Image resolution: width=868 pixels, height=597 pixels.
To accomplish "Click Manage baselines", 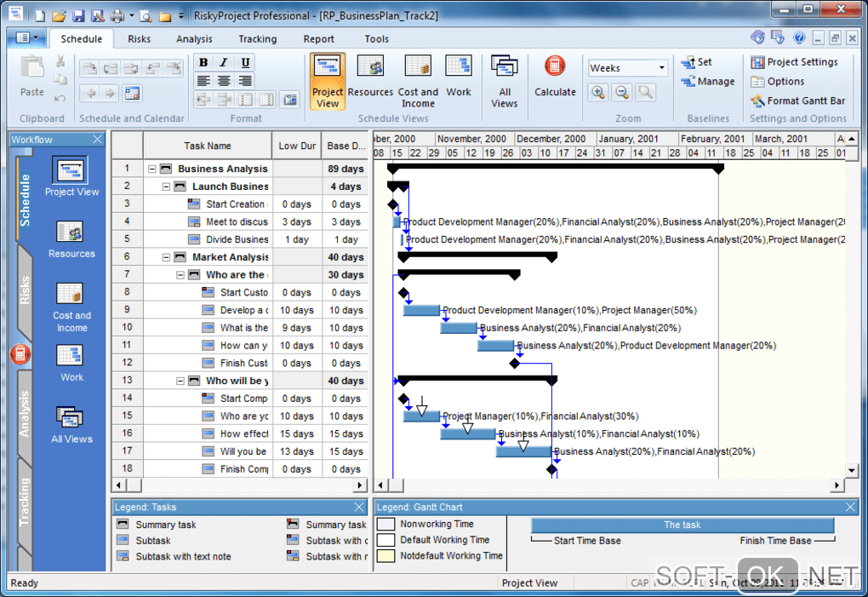I will (707, 82).
